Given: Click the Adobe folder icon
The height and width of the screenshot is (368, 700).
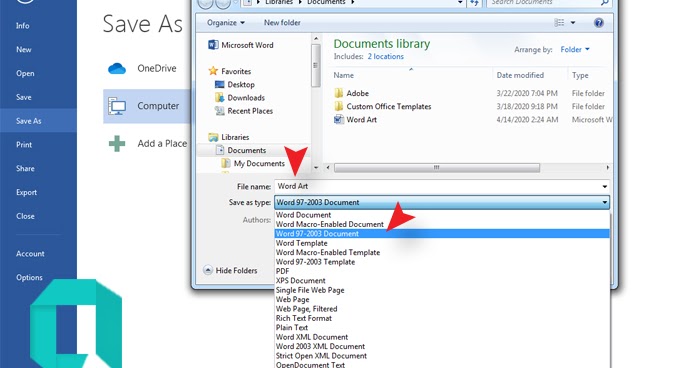Looking at the screenshot, I should 339,93.
